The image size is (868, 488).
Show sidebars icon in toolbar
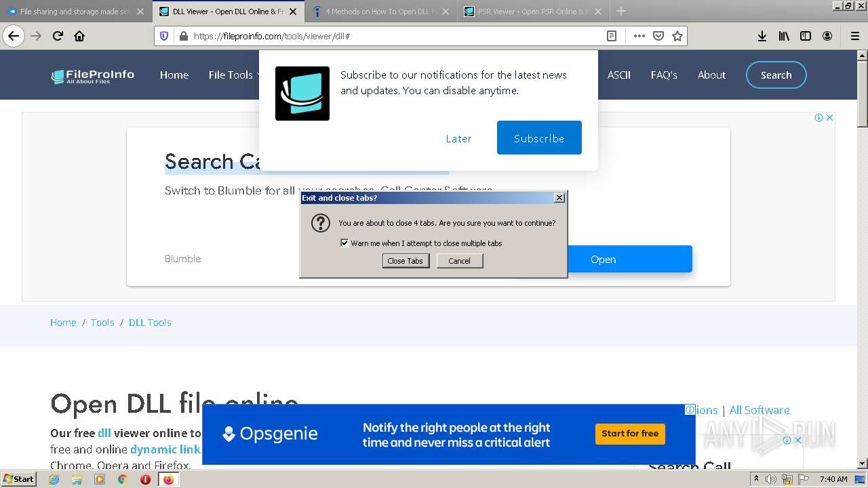pyautogui.click(x=806, y=36)
